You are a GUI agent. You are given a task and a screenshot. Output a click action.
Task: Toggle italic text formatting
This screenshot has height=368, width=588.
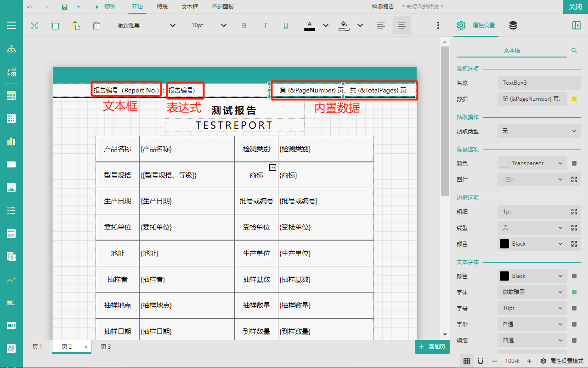[x=265, y=26]
